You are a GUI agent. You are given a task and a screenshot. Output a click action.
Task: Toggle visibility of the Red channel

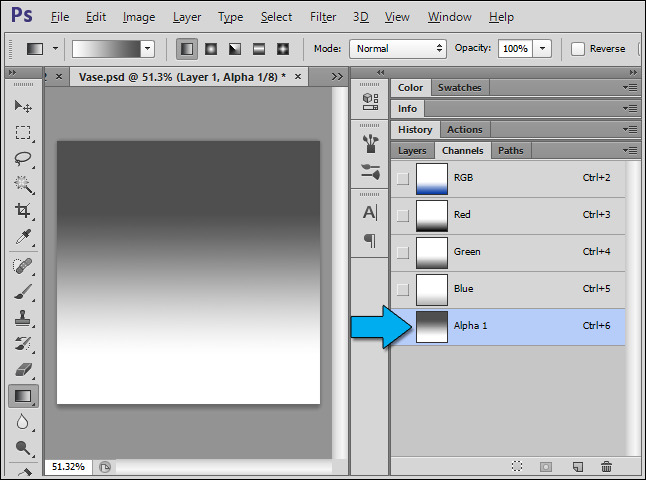pyautogui.click(x=402, y=215)
